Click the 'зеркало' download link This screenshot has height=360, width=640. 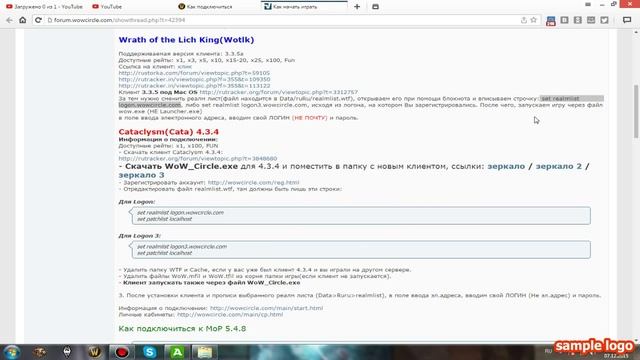(x=506, y=167)
